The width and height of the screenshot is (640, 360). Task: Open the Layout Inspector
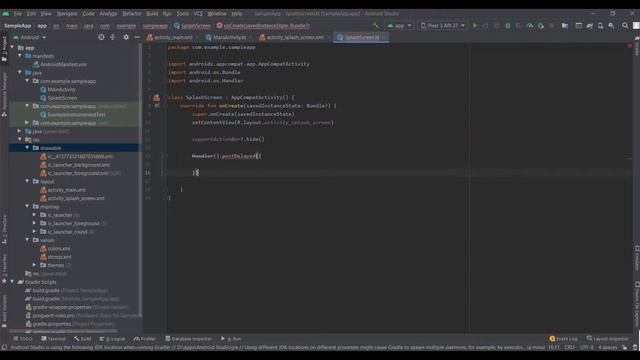607,339
